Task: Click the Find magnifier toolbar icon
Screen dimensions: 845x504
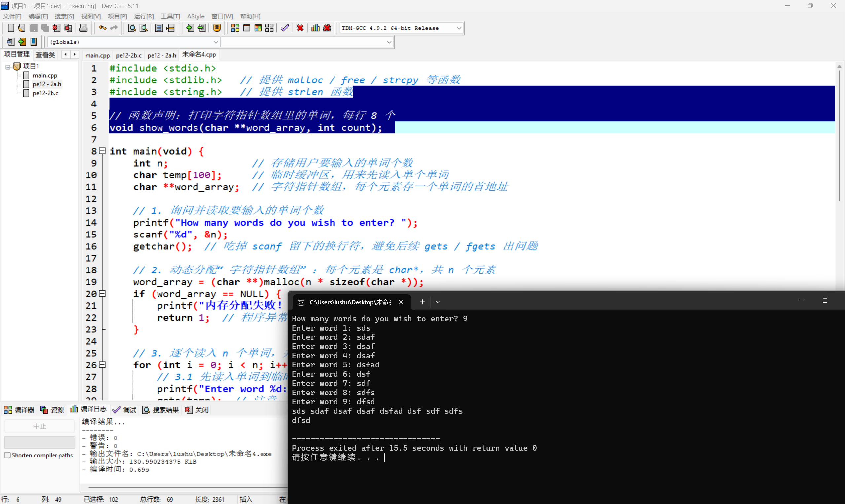Action: pos(132,28)
